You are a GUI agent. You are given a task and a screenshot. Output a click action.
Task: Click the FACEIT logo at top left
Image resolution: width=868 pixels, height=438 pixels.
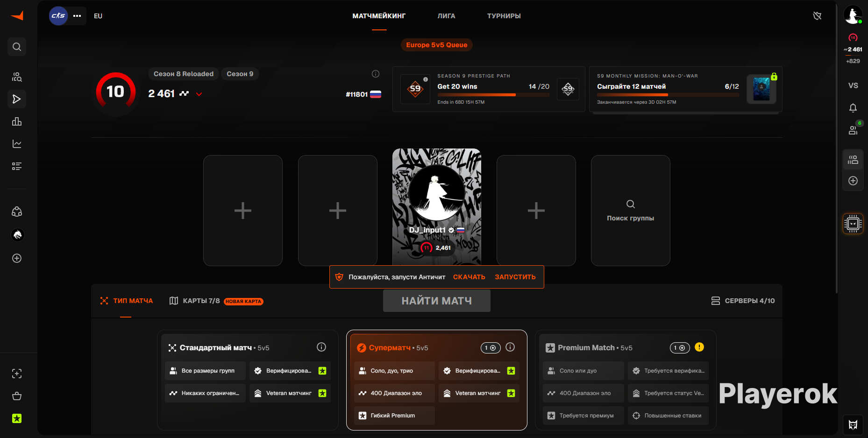tap(17, 16)
